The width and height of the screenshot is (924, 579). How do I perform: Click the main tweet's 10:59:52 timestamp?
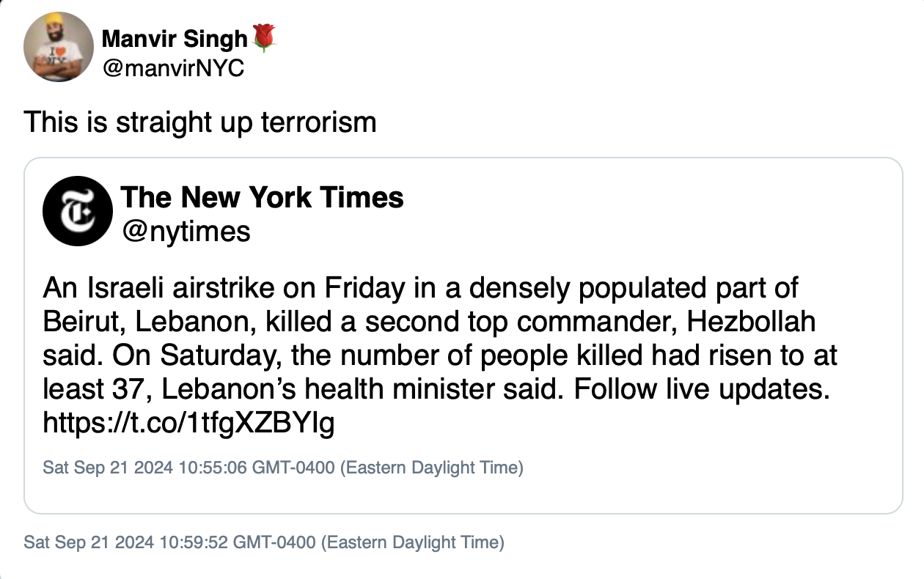tap(264, 543)
